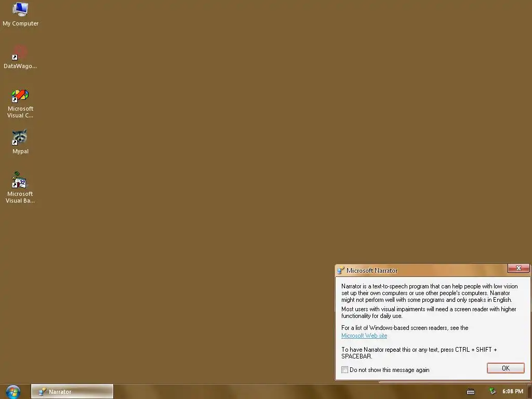This screenshot has width=532, height=399.
Task: Click the 'Microsoft Narrator' title text
Action: point(372,270)
